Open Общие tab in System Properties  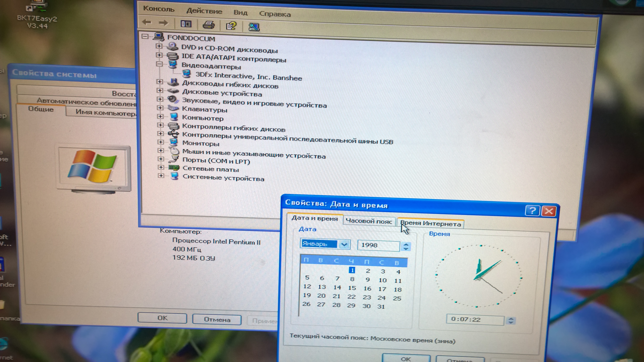[x=41, y=109]
